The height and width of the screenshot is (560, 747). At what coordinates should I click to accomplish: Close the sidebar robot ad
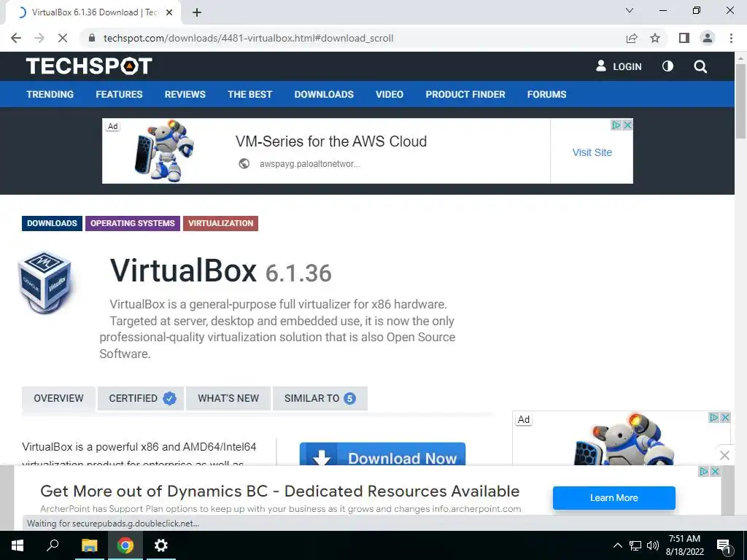[x=725, y=418]
